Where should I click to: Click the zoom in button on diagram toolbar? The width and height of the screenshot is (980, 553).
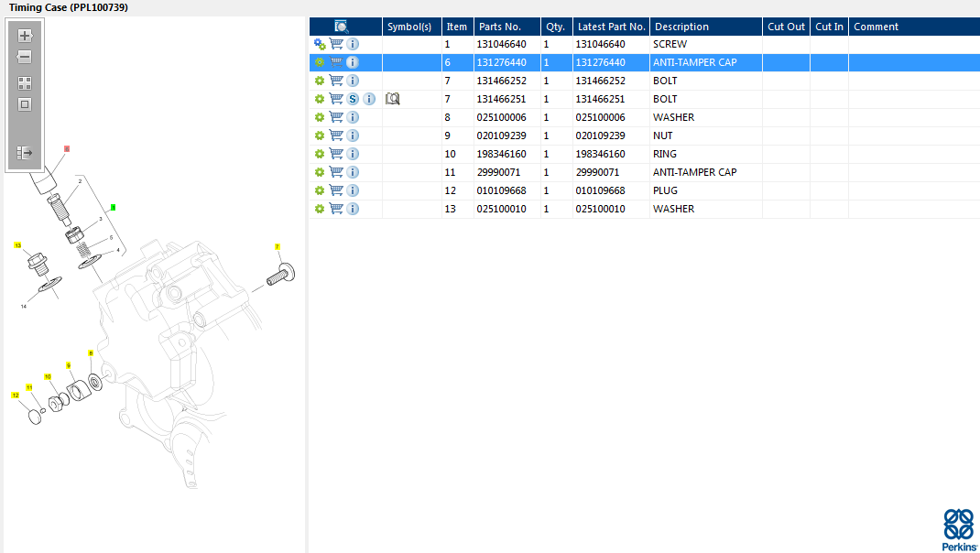(25, 36)
